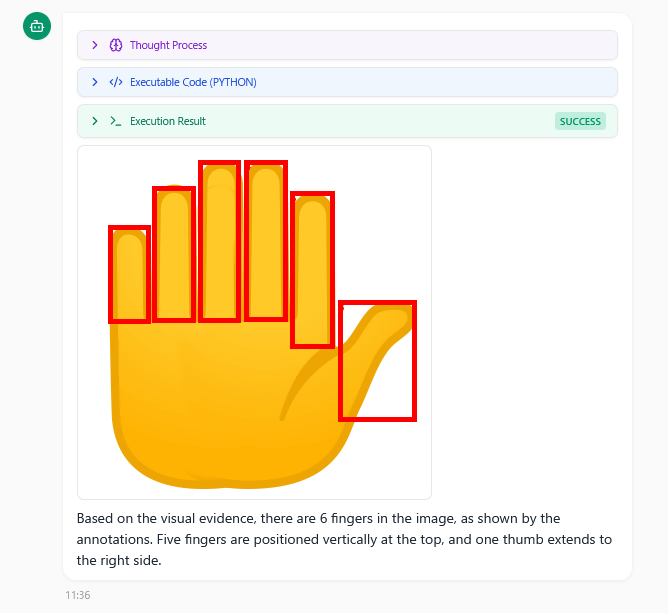Viewport: 668px width, 613px height.
Task: Click the Execution Result label text
Action: point(168,121)
